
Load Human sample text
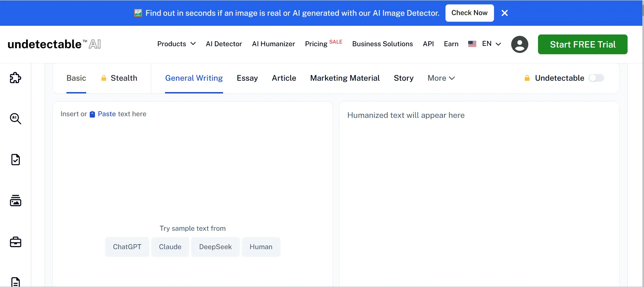[261, 247]
